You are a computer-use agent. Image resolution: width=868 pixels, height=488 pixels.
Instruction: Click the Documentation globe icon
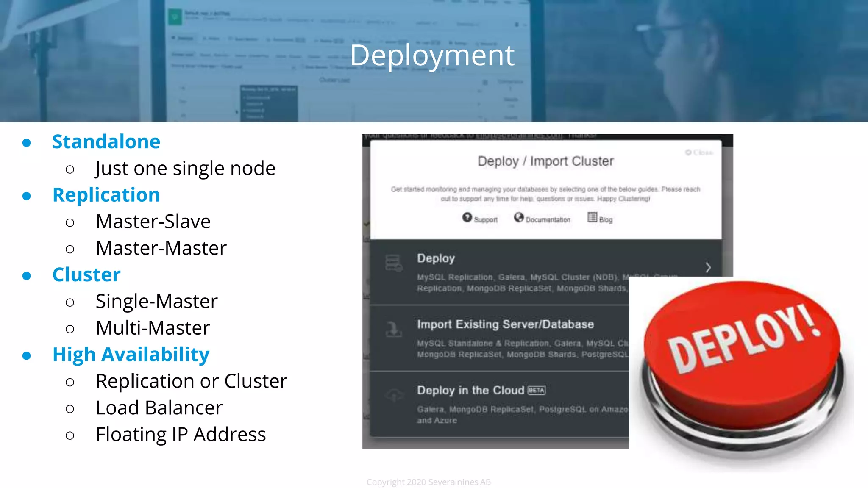[x=519, y=217]
